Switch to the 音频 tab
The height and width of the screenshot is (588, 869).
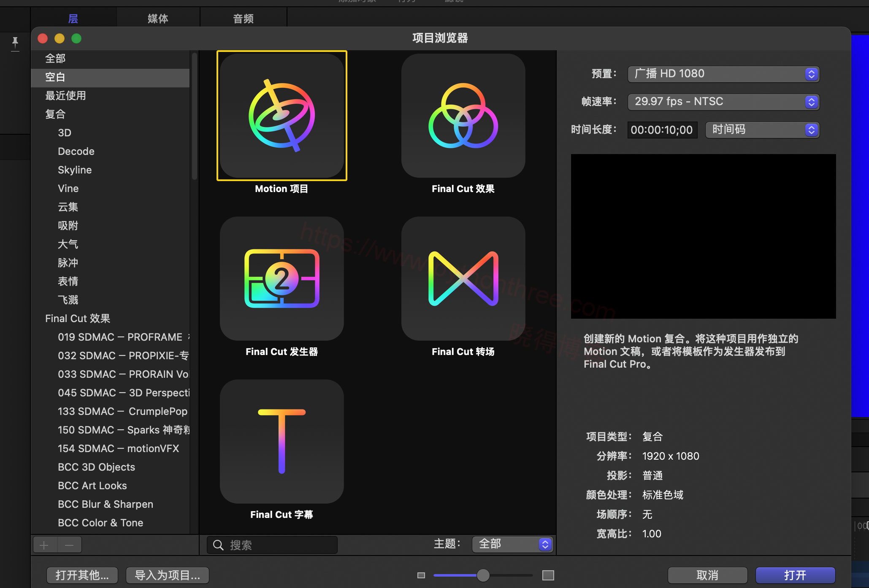pyautogui.click(x=244, y=19)
